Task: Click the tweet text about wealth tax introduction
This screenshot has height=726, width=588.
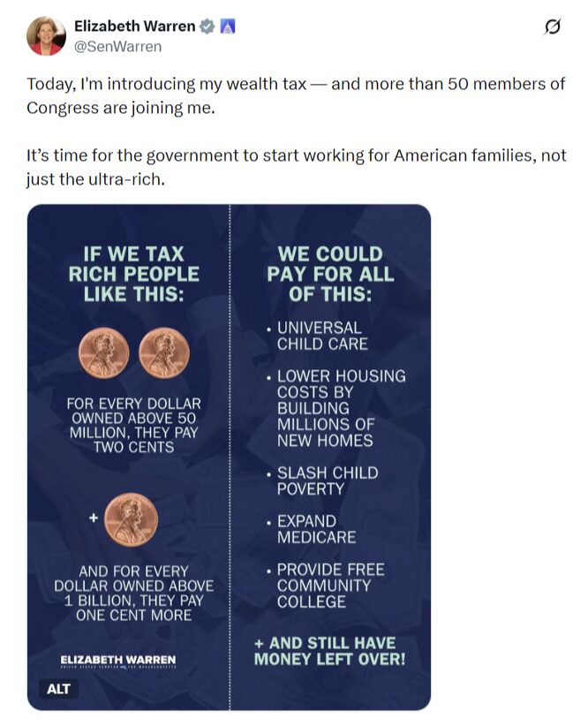Action: click(x=295, y=96)
